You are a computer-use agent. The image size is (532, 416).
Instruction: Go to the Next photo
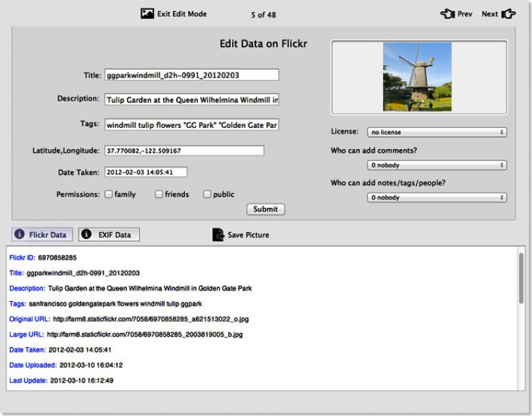coord(499,14)
